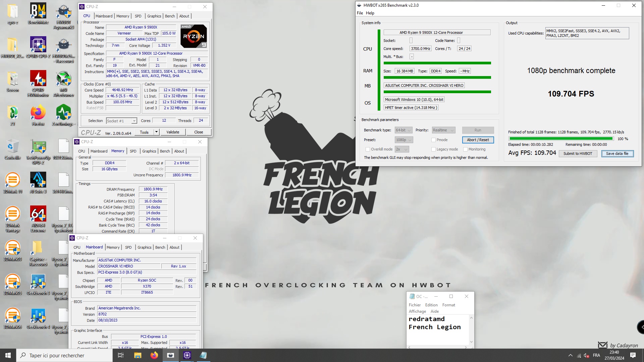Open the MSI Afterburner shortcut
The width and height of the screenshot is (644, 362).
(x=63, y=83)
